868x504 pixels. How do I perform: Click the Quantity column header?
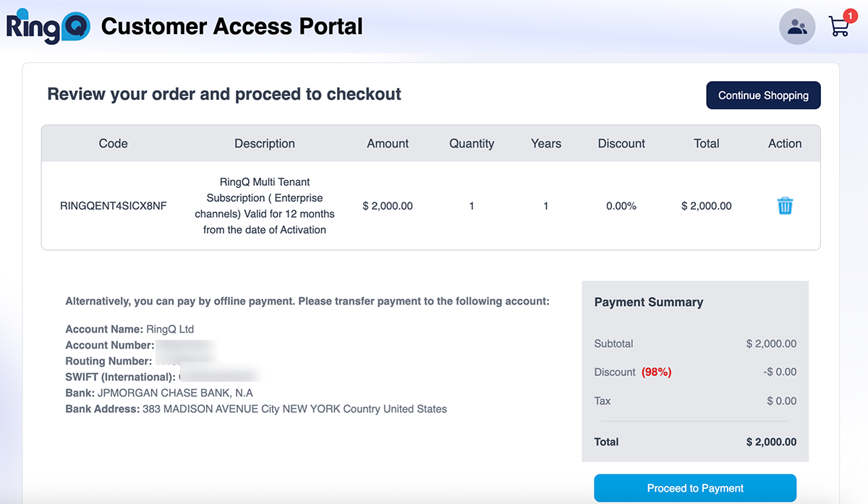point(472,143)
